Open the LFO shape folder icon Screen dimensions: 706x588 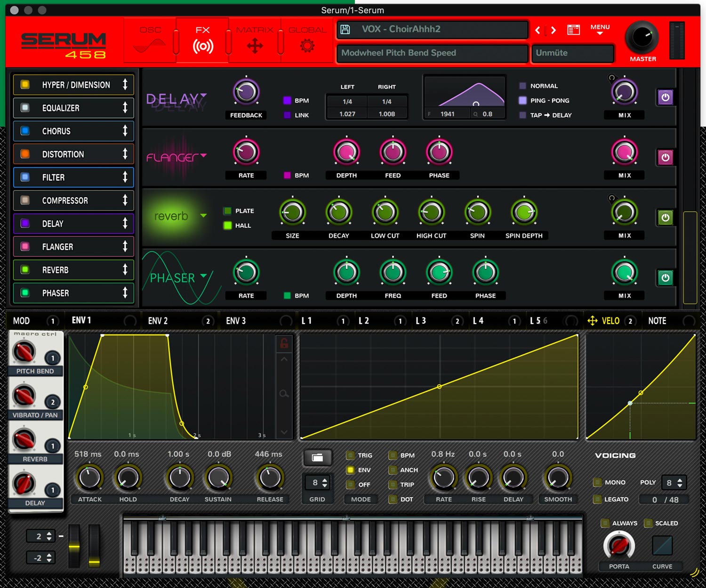coord(317,458)
